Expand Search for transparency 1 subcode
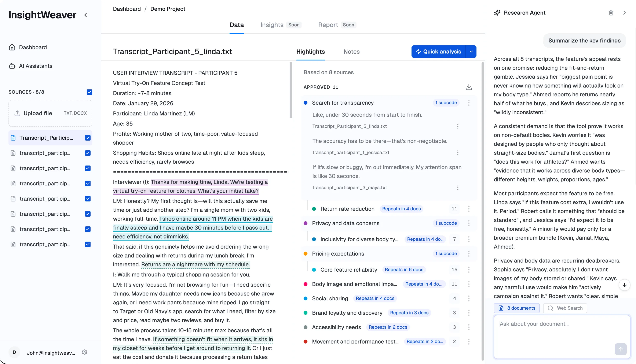The width and height of the screenshot is (636, 364). (x=446, y=103)
